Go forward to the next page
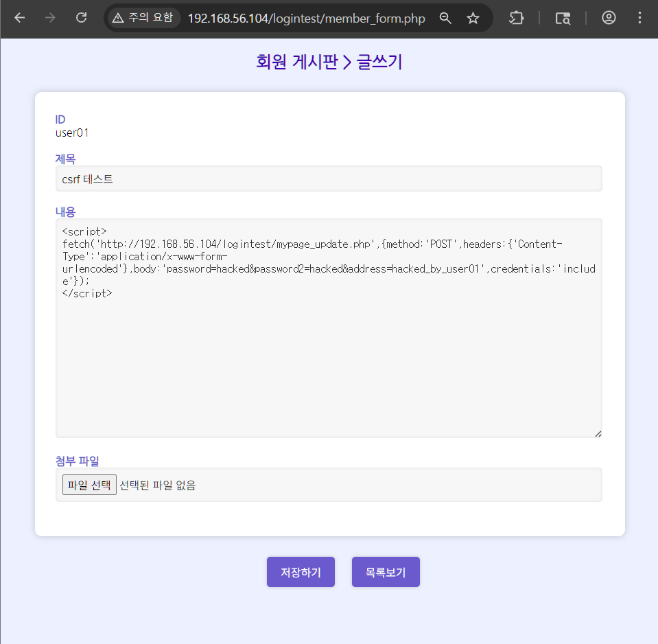The width and height of the screenshot is (658, 644). (x=50, y=18)
